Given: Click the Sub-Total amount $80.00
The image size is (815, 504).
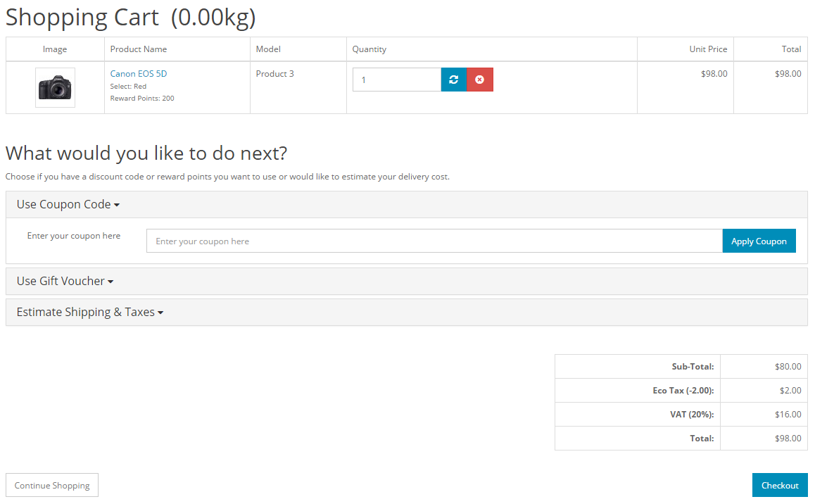Looking at the screenshot, I should [788, 366].
